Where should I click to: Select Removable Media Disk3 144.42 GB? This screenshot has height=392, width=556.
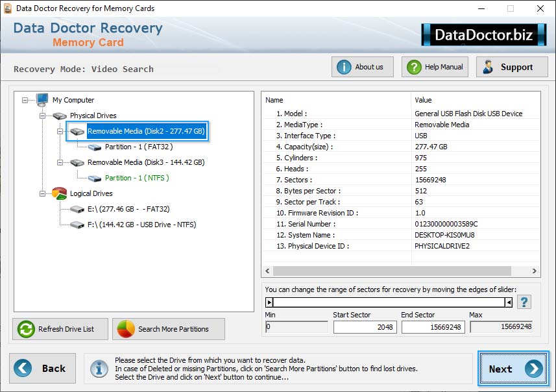[x=146, y=162]
